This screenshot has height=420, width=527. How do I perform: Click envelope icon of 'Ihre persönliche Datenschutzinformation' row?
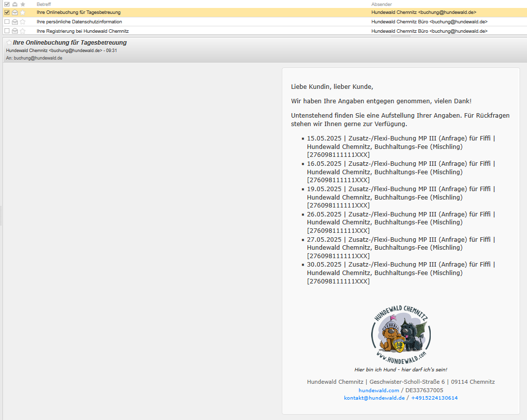pos(15,21)
